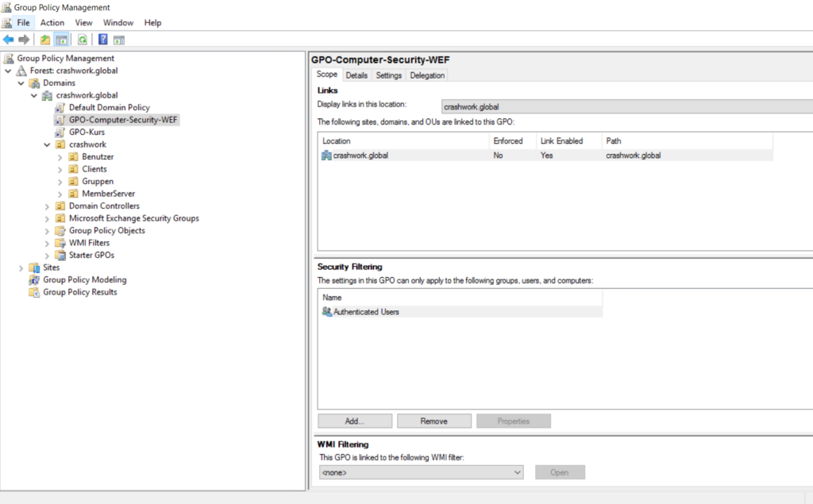Click the Group Policy Objects container icon
This screenshot has height=504, width=813.
[60, 231]
